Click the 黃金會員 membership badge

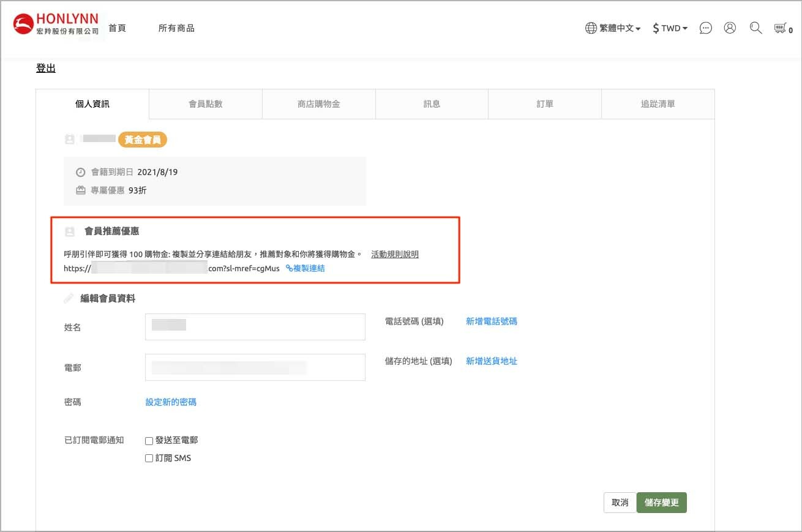[142, 140]
